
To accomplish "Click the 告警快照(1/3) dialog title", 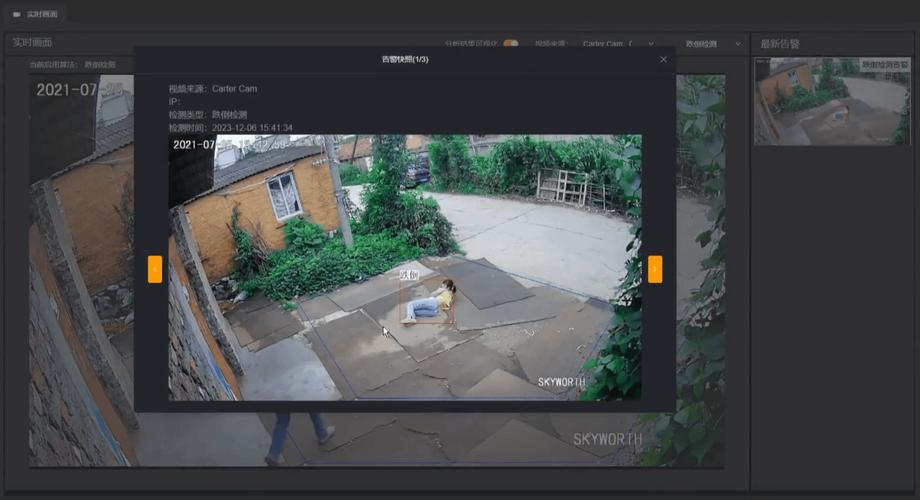I will (405, 60).
